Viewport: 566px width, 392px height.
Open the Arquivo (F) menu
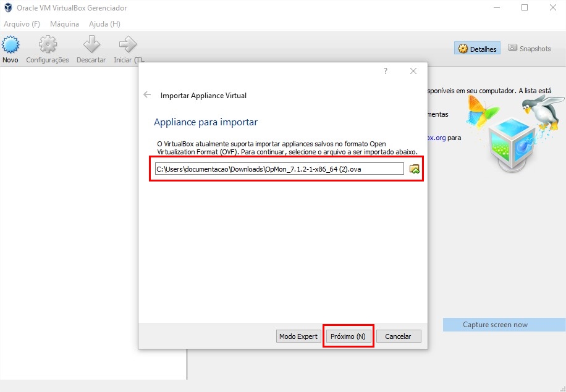[22, 24]
